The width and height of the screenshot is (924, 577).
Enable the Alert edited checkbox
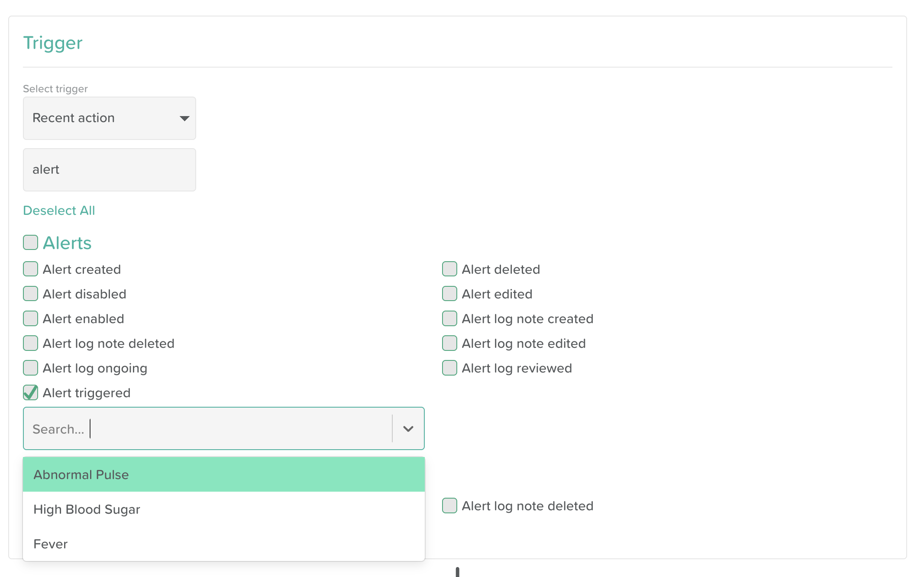tap(449, 294)
